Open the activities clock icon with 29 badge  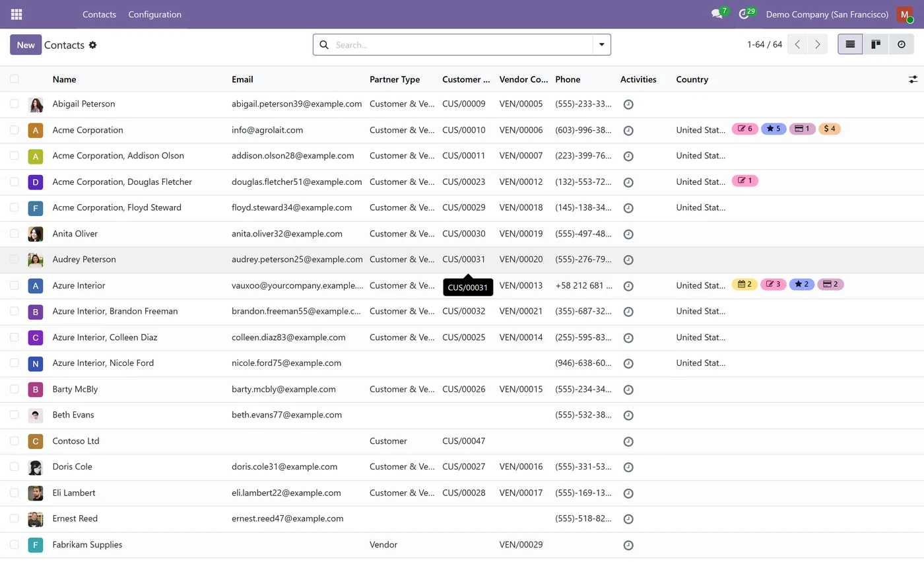pos(744,14)
